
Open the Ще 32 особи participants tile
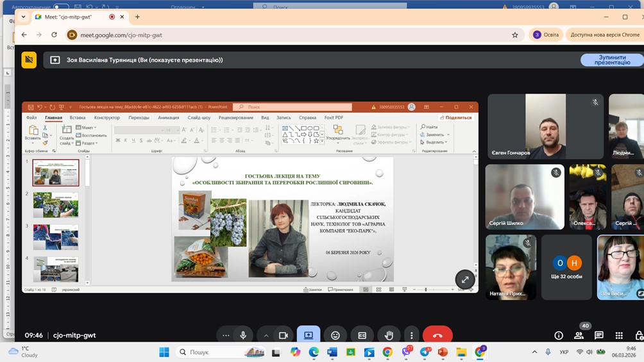click(566, 267)
